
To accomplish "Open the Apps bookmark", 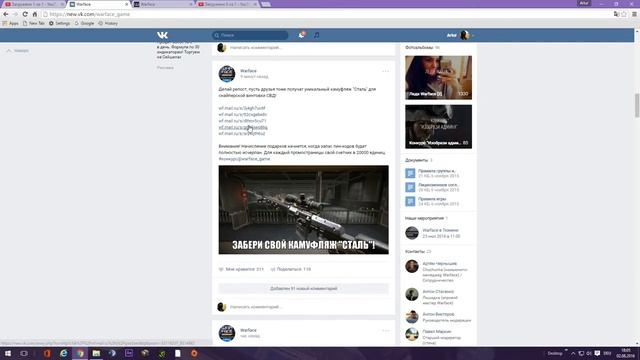I will click(x=11, y=23).
